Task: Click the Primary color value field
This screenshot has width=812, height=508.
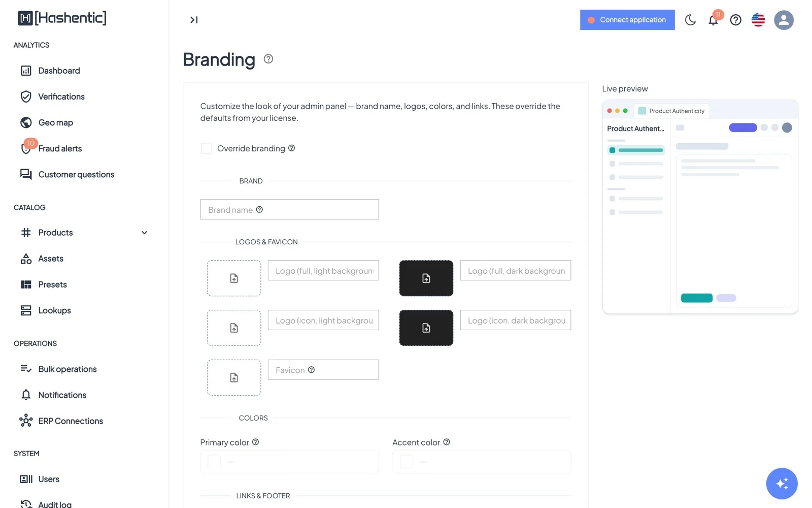Action: tap(289, 462)
